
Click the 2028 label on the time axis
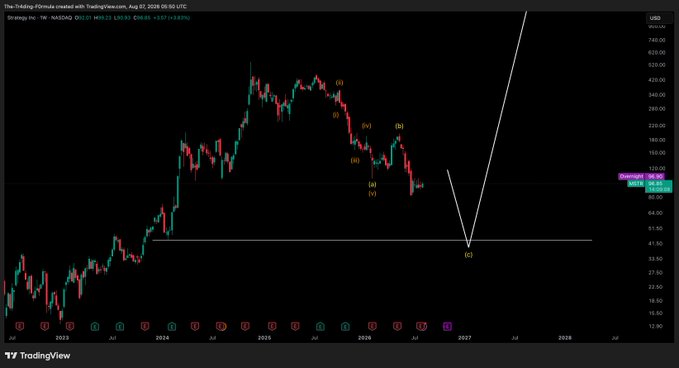click(565, 338)
